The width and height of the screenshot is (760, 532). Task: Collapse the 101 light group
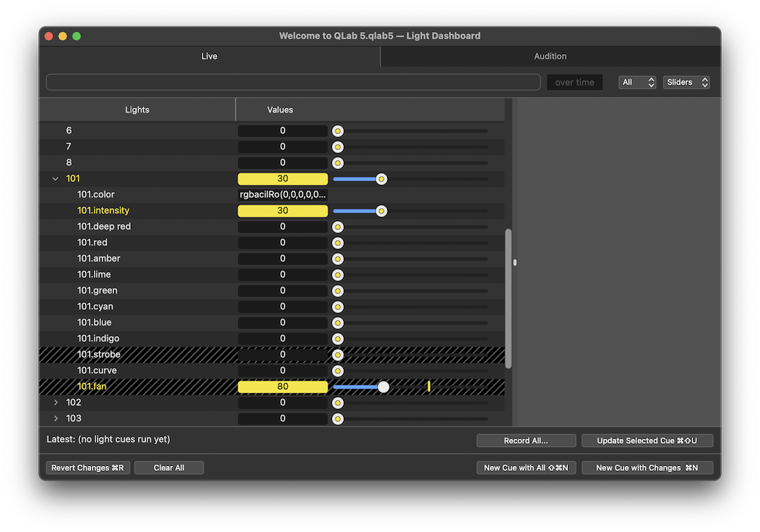pyautogui.click(x=56, y=179)
